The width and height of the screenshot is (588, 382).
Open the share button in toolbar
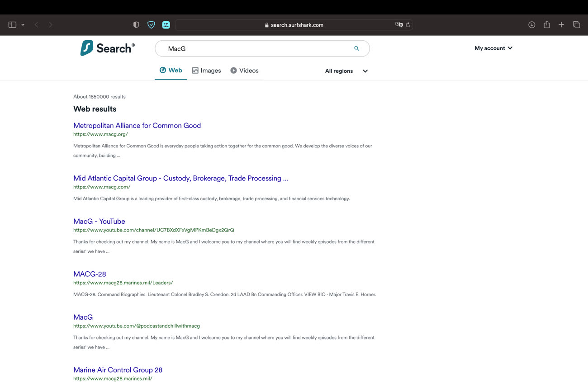click(x=547, y=24)
